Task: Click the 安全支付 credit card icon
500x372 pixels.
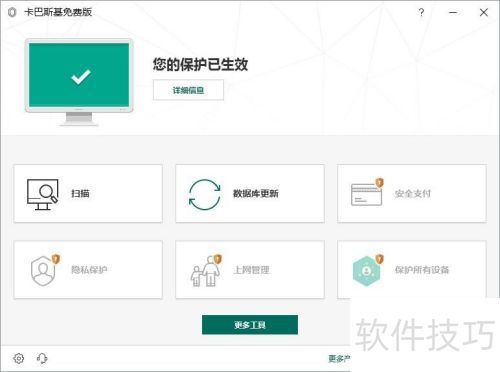Action: point(367,194)
